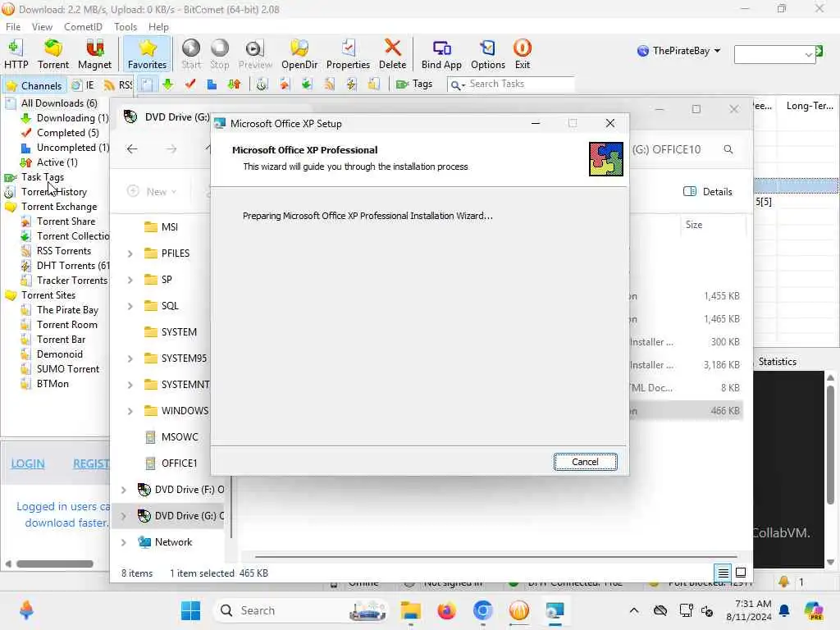Image resolution: width=840 pixels, height=630 pixels.
Task: Open the Torrent toolbar button
Action: click(53, 54)
